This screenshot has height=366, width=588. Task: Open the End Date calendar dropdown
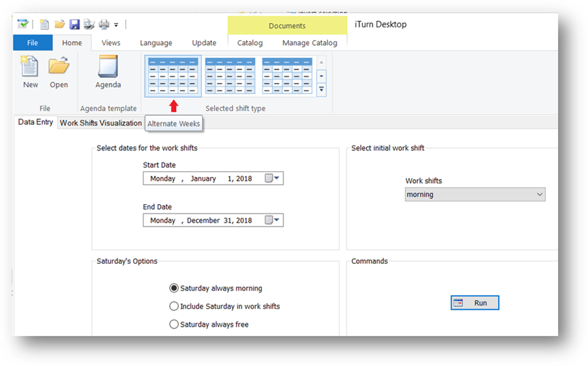(273, 220)
